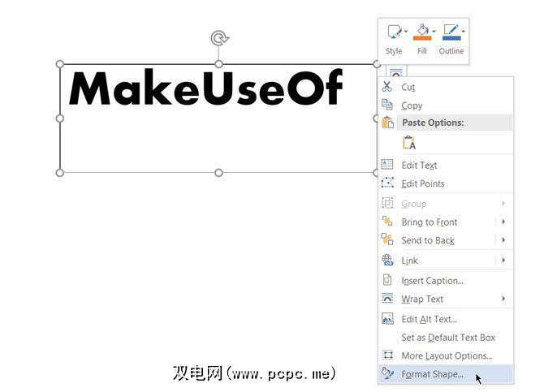Screen dimensions: 544x392
Task: Select Cut from the context menu
Action: [x=446, y=87]
